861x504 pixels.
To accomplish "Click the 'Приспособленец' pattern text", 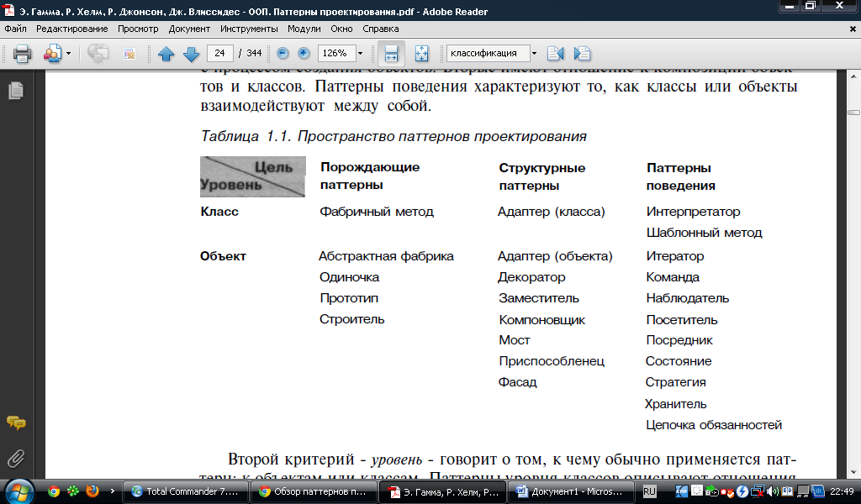I will click(552, 361).
